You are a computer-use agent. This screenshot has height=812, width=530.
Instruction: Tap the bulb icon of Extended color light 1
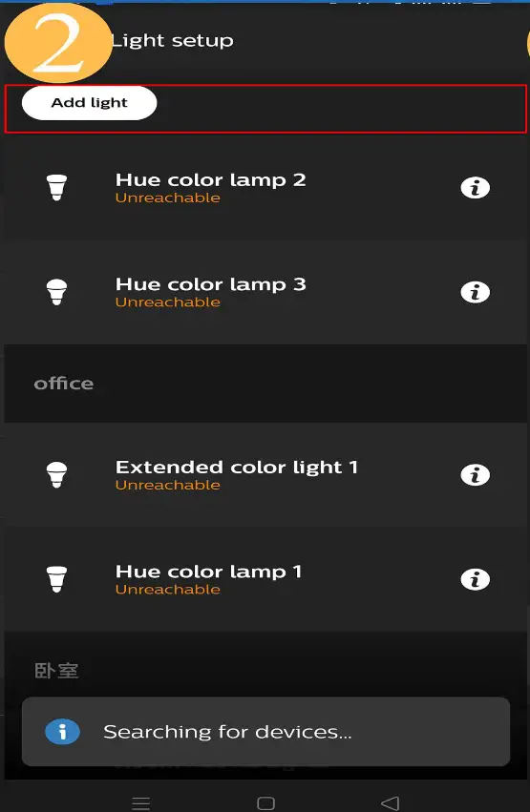point(56,474)
